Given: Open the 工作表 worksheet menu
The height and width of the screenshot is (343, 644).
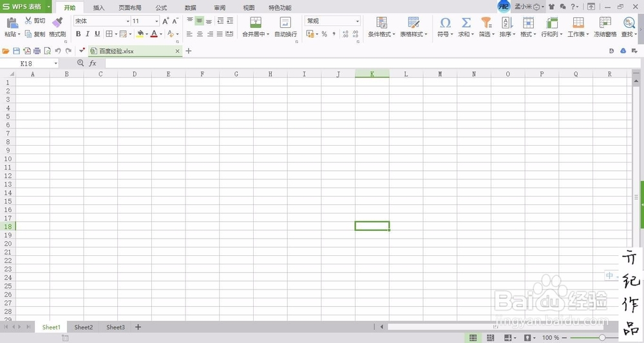Looking at the screenshot, I should click(578, 27).
